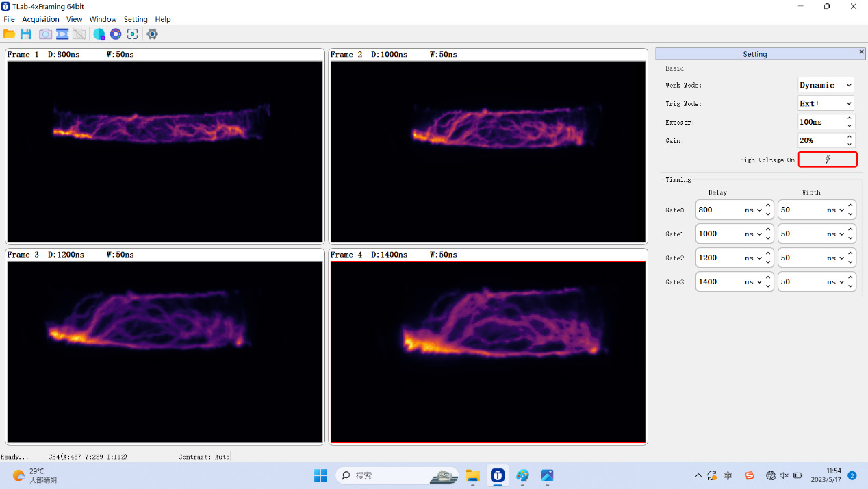868x489 pixels.
Task: Click the video film-strip acquisition icon
Action: click(62, 34)
